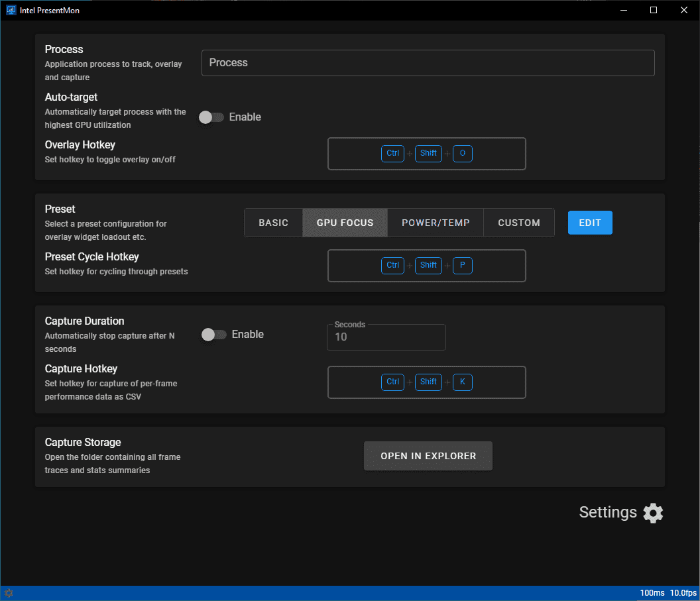Click Overlay Hotkey box to rebind
The image size is (700, 601).
[x=427, y=154]
